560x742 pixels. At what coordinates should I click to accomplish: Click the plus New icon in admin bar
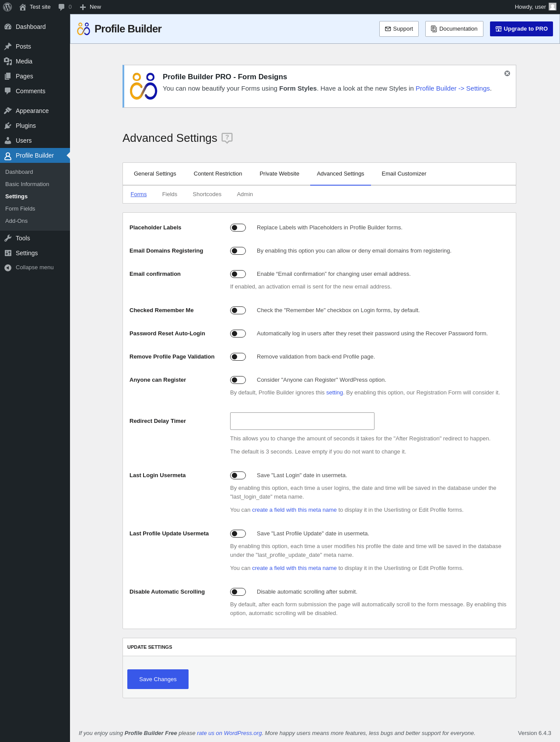coord(83,7)
